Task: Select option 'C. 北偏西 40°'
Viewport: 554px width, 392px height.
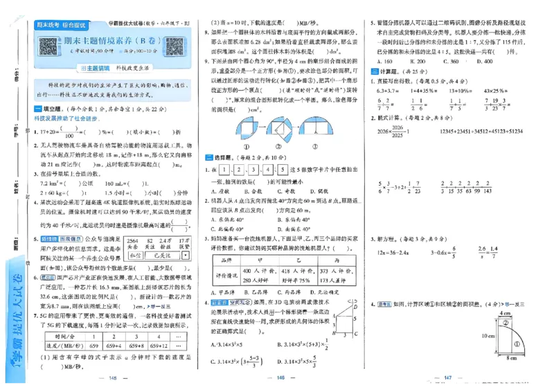Action: coord(227,229)
